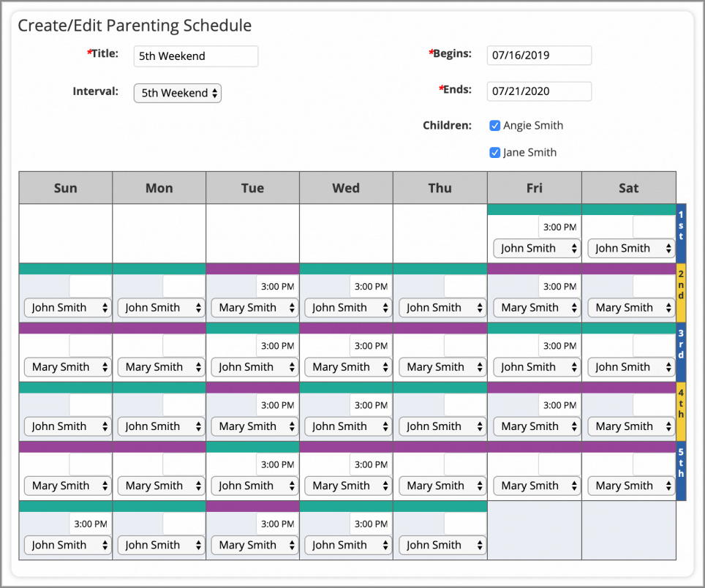This screenshot has width=705, height=588.
Task: Uncheck the Jane Smith checkbox
Action: pos(495,152)
